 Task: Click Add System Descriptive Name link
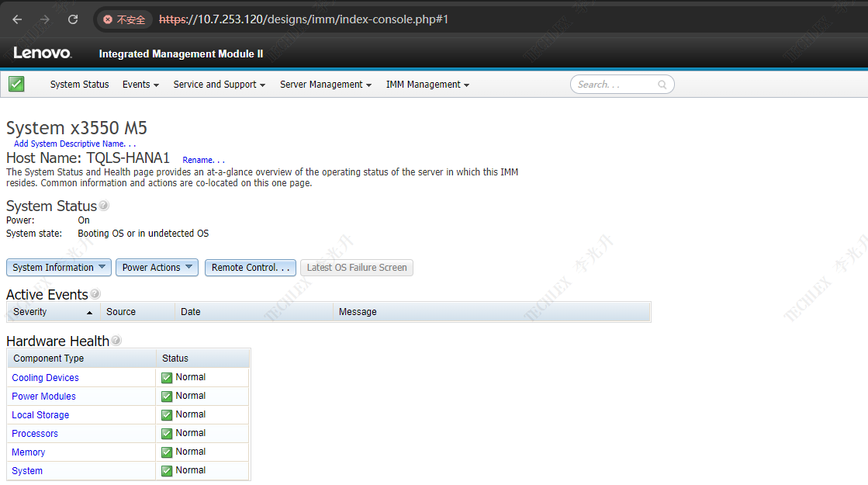tap(74, 144)
